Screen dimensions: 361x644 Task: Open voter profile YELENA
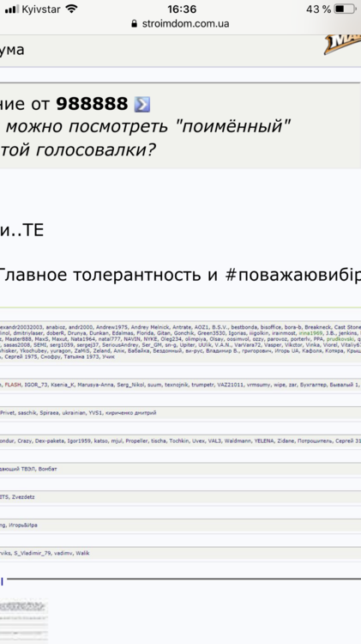tap(264, 440)
